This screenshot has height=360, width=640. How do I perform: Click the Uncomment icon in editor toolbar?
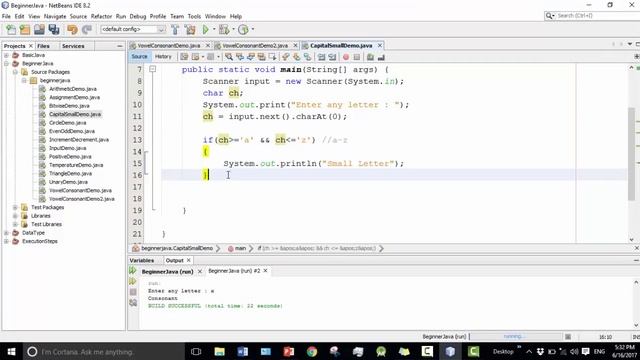[381, 57]
